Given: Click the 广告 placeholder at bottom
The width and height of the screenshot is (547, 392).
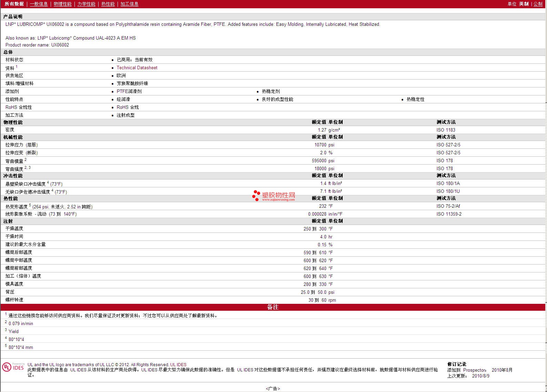Looking at the screenshot, I should coord(273,388).
